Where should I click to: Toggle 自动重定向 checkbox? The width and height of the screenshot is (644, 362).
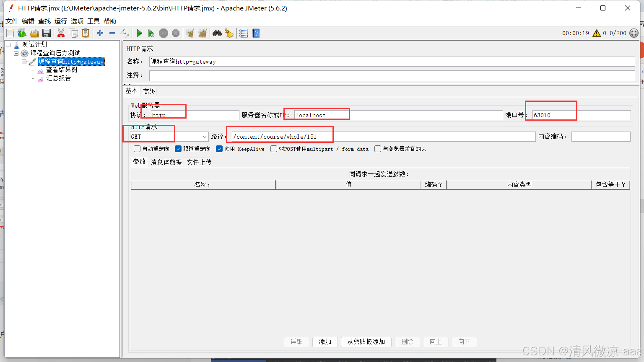pyautogui.click(x=137, y=149)
